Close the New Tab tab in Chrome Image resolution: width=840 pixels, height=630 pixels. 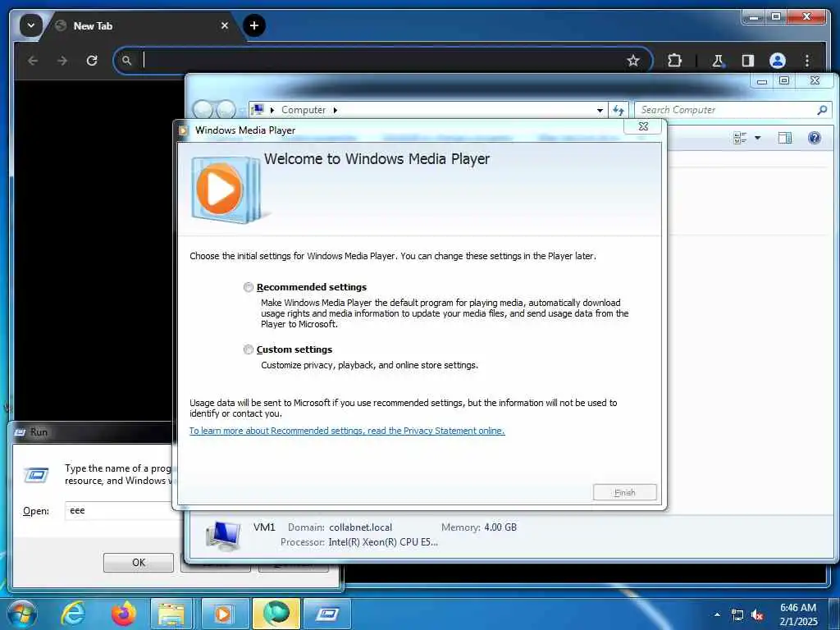point(225,25)
